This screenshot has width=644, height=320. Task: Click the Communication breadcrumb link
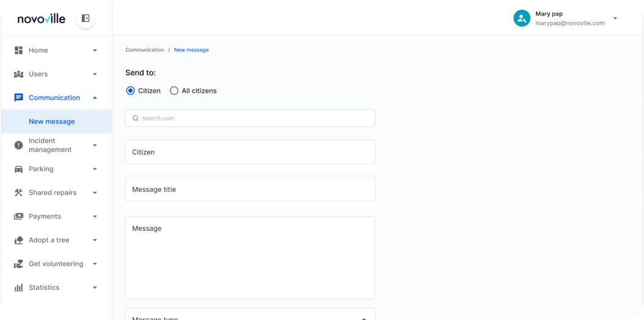145,50
